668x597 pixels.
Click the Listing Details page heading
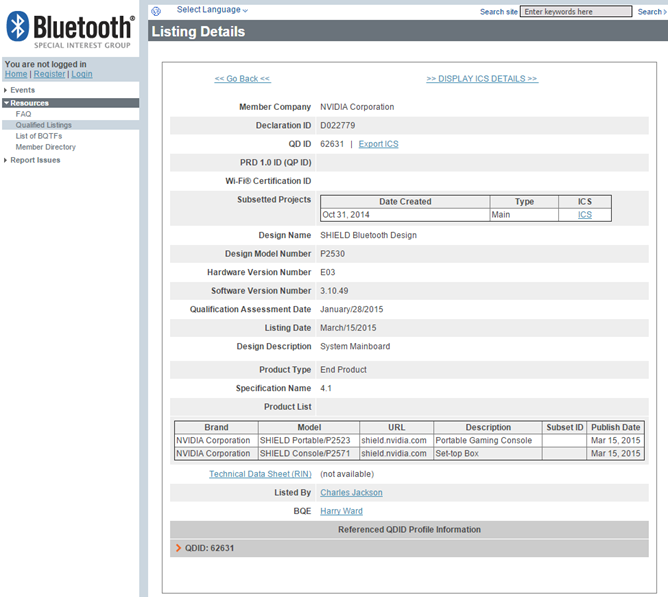pos(199,32)
